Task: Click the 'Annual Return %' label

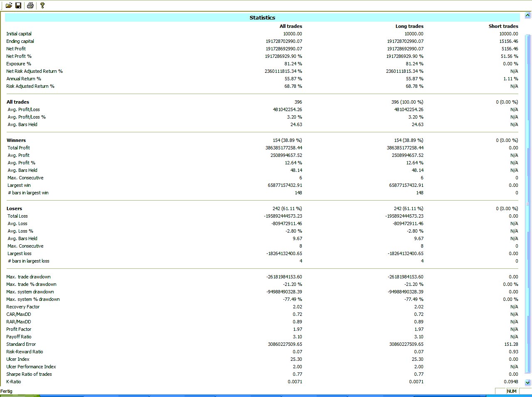Action: pos(24,79)
